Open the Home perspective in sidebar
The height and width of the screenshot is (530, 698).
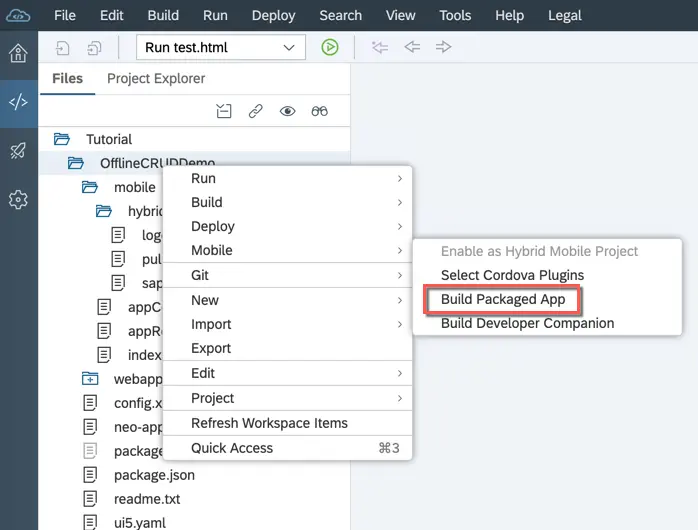pyautogui.click(x=18, y=53)
